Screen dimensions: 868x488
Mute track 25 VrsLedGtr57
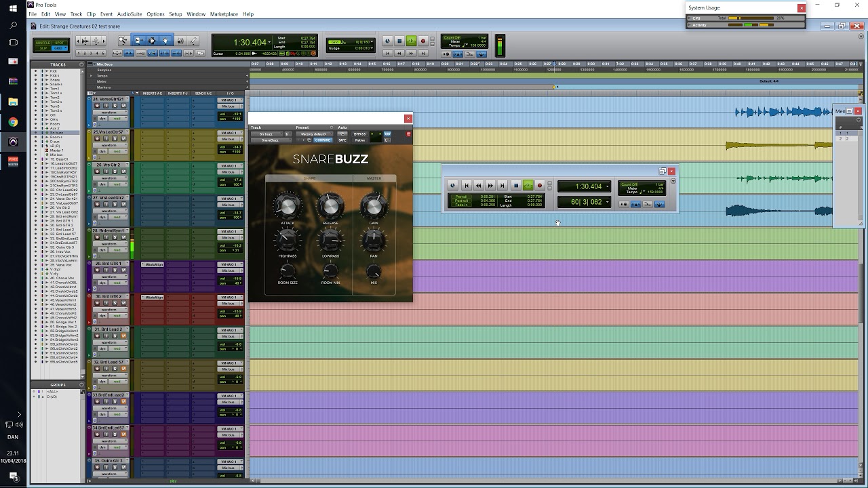click(x=123, y=138)
